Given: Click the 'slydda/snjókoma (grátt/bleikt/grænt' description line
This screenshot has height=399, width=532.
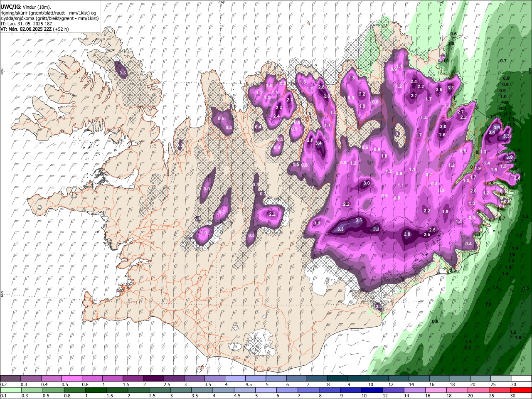Looking at the screenshot, I should [50, 18].
